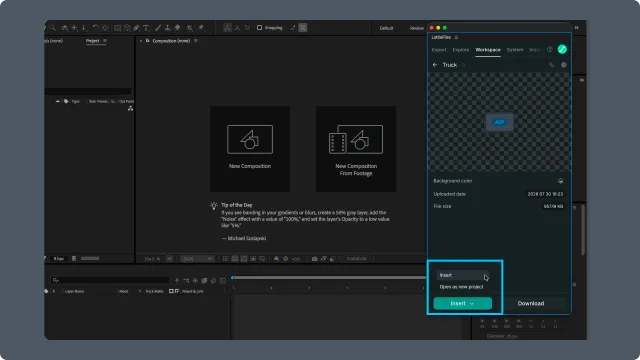This screenshot has height=360, width=640.
Task: Open the LottieFiles profile avatar
Action: tap(562, 49)
